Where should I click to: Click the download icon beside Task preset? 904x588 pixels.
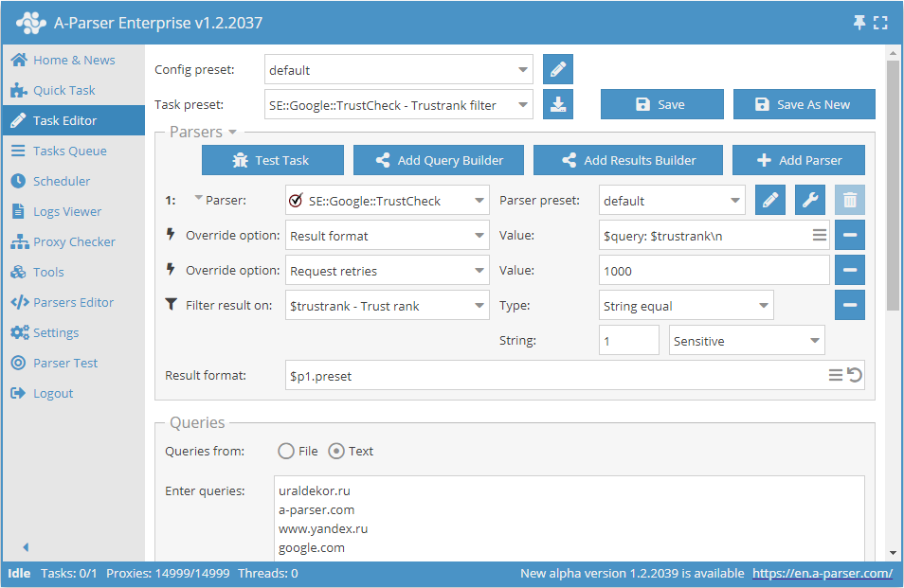tap(558, 105)
